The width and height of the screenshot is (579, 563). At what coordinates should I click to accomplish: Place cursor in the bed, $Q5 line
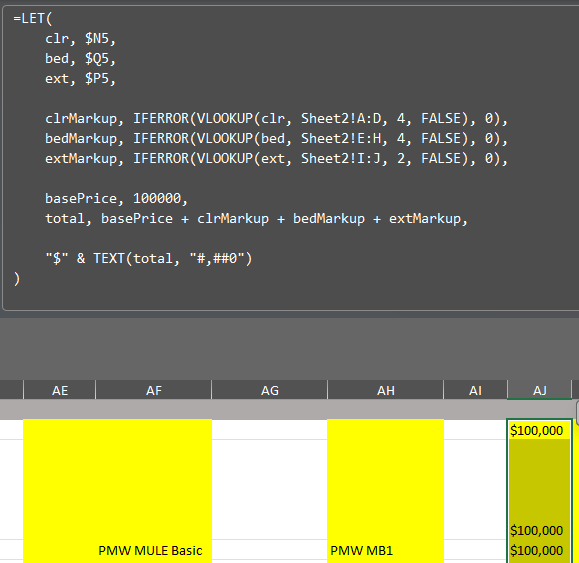(80, 58)
